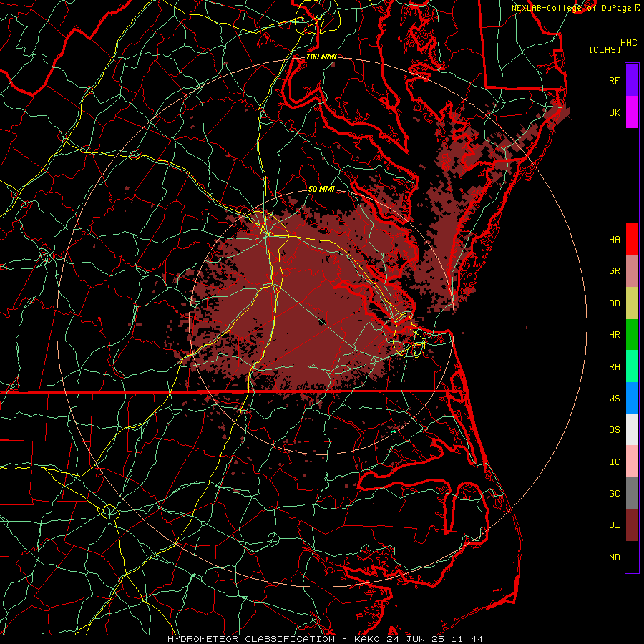
Task: Click the WS blue legend swatch
Action: coord(632,398)
